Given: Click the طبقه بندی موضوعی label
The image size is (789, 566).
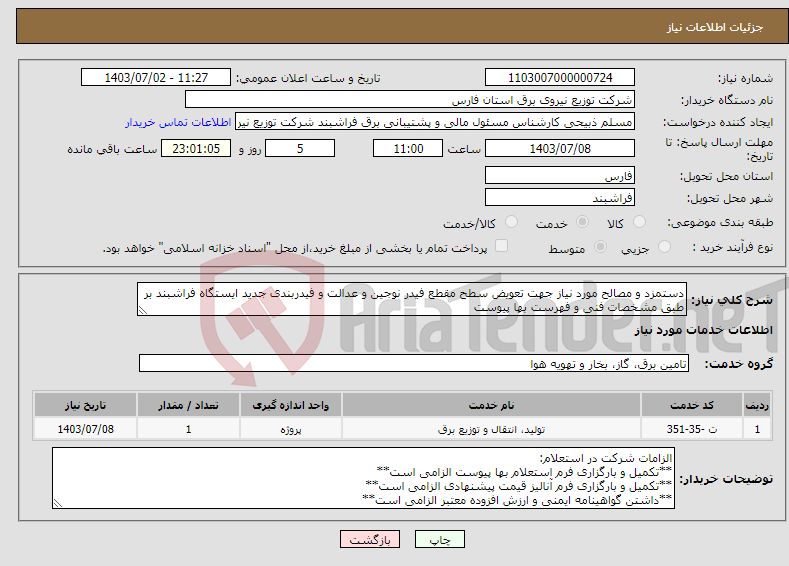Looking at the screenshot, I should pyautogui.click(x=720, y=222).
